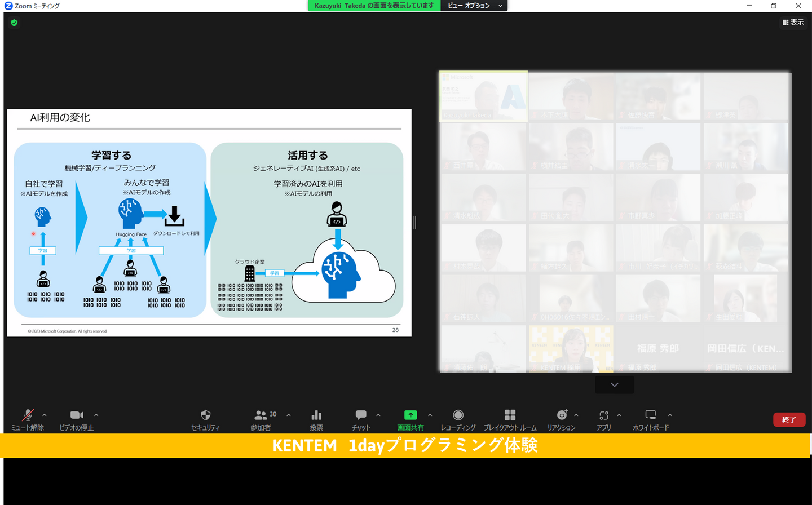Screen dimensions: 812x505
Task: Select the KENTEM 採用 video thumbnail
Action: point(571,349)
